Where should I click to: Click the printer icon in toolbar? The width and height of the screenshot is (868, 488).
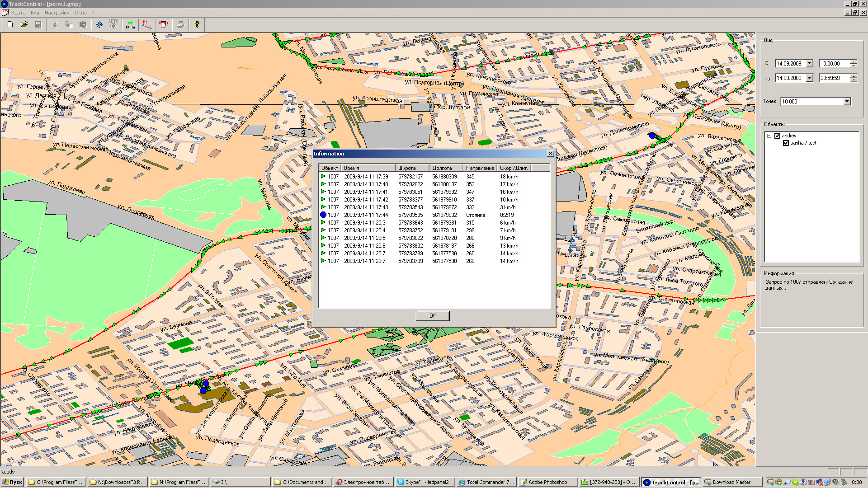[180, 24]
